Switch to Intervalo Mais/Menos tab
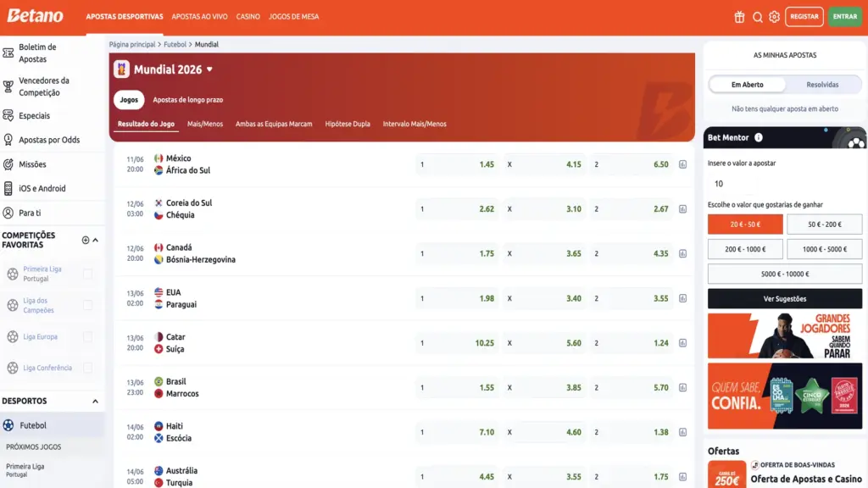This screenshot has height=488, width=868. coord(414,124)
